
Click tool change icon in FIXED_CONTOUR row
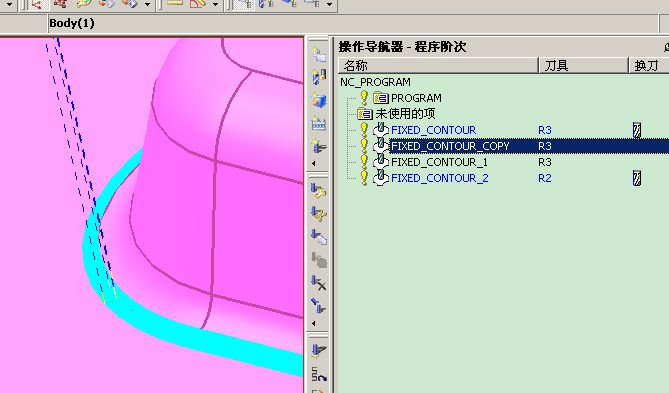pyautogui.click(x=637, y=130)
